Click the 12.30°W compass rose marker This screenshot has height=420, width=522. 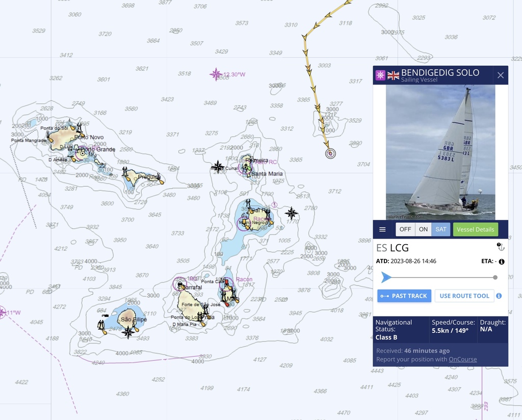216,74
